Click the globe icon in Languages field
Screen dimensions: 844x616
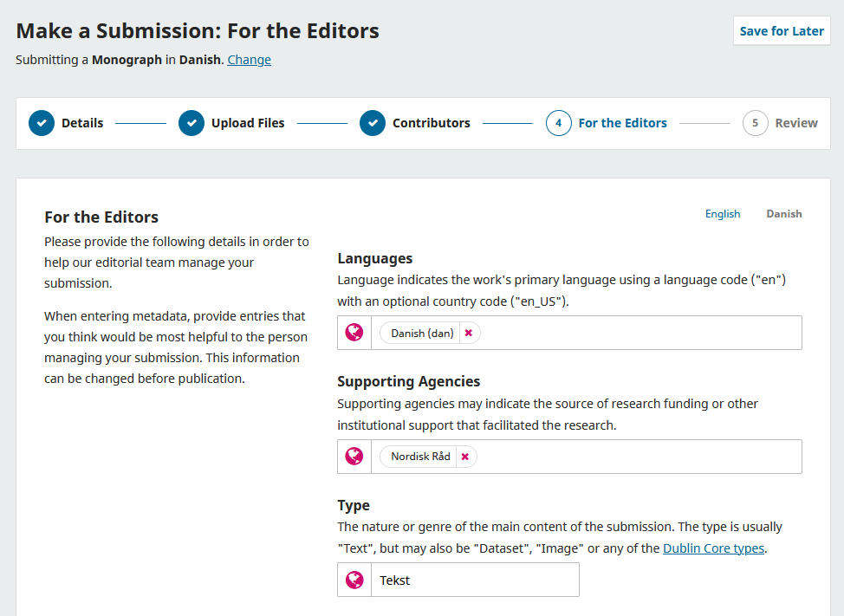(354, 333)
